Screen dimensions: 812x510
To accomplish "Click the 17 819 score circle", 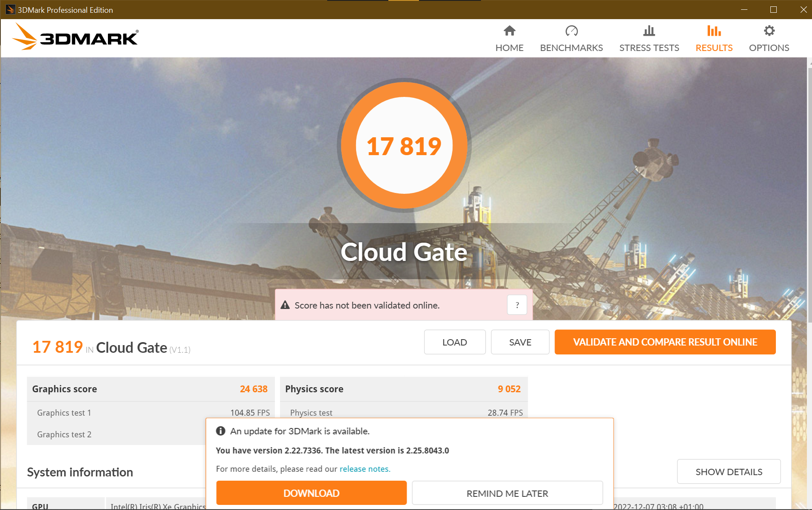I will [404, 145].
